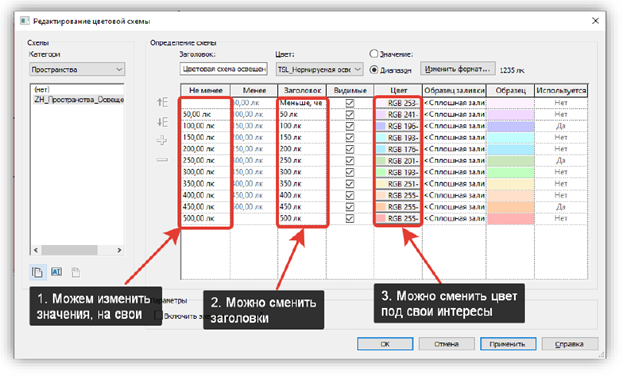Image resolution: width=624 pixels, height=378 pixels.
Task: Toggle visibility checkbox for 100 лк row
Action: coord(350,126)
